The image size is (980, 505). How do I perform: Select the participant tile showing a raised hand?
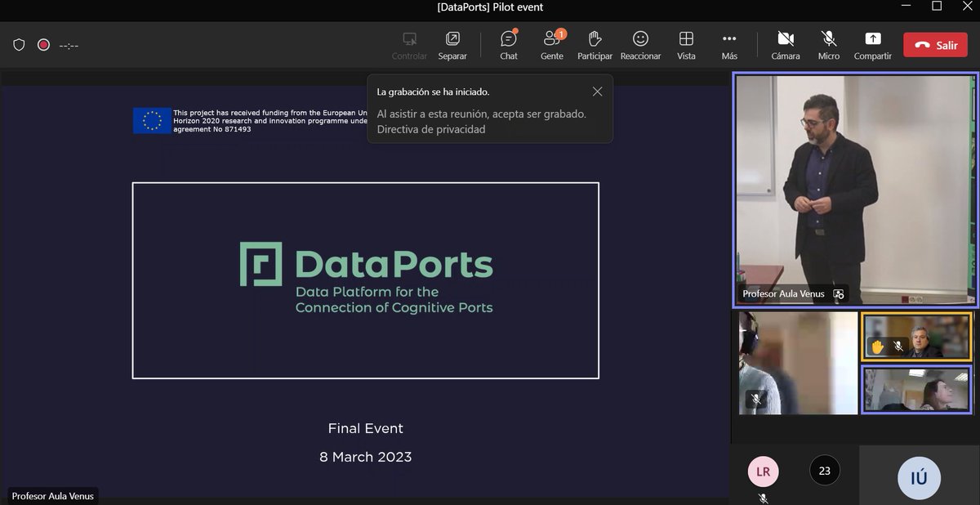click(x=916, y=336)
